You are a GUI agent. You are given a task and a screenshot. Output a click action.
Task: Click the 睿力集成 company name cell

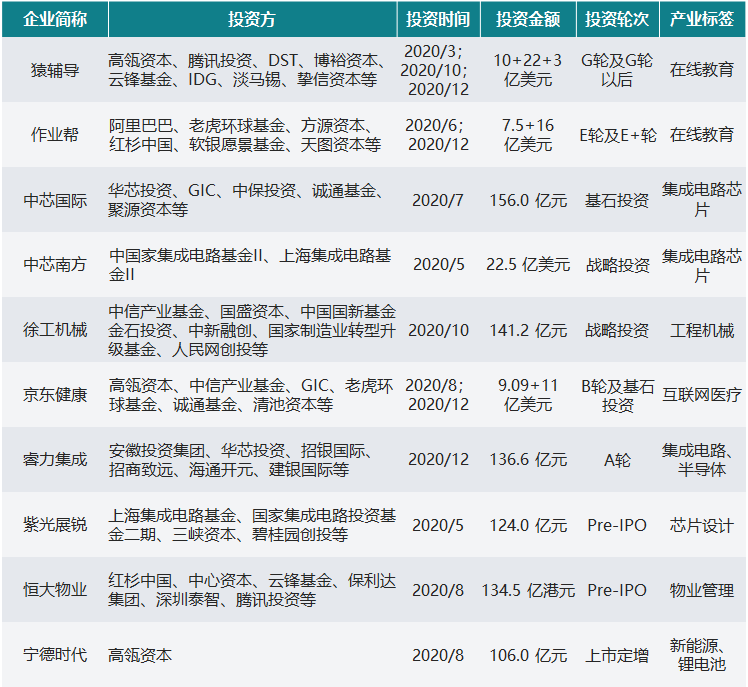[x=55, y=460]
